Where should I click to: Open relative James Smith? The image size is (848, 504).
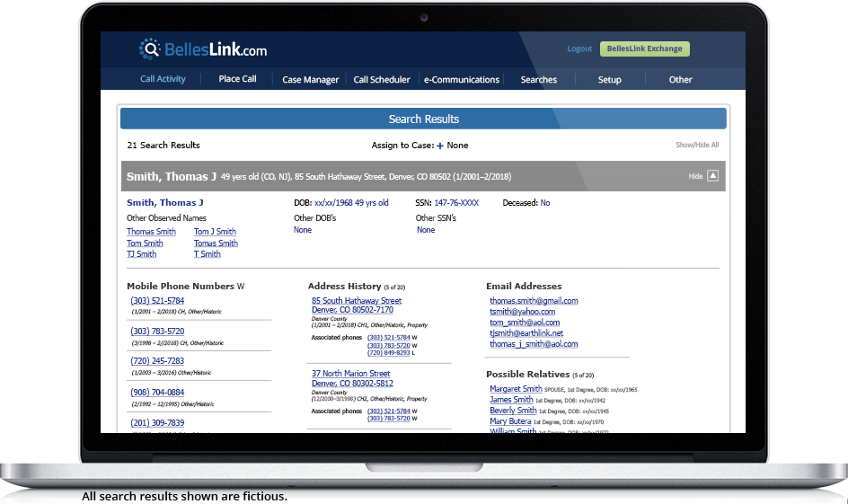(x=511, y=400)
